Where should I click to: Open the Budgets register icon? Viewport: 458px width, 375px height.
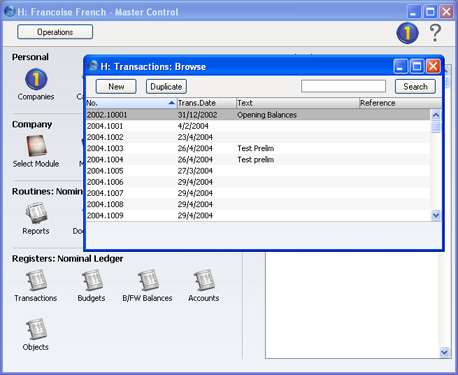92,280
